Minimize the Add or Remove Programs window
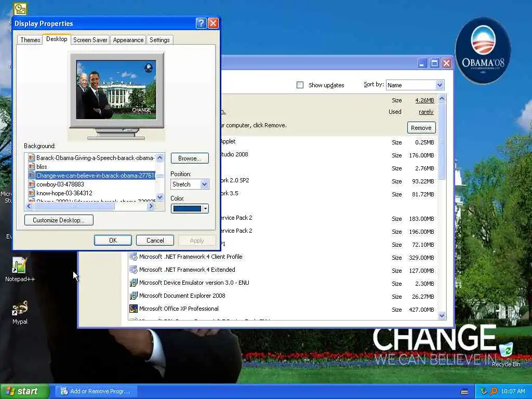The width and height of the screenshot is (532, 399). click(422, 63)
